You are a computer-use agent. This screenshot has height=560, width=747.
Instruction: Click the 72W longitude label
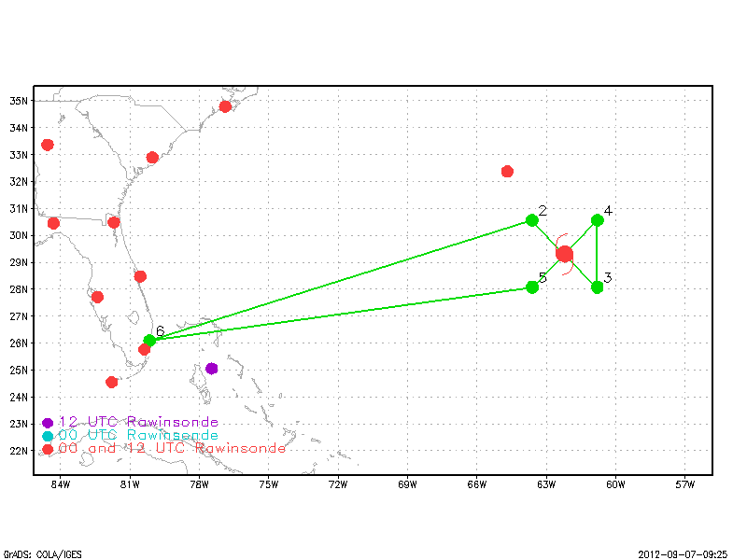pos(338,484)
